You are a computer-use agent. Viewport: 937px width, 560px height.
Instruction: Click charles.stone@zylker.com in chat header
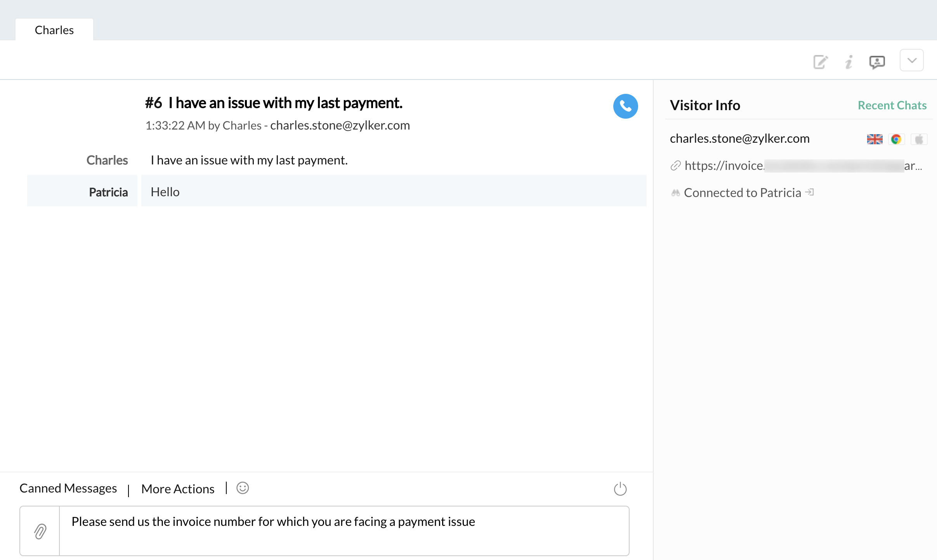click(x=340, y=125)
